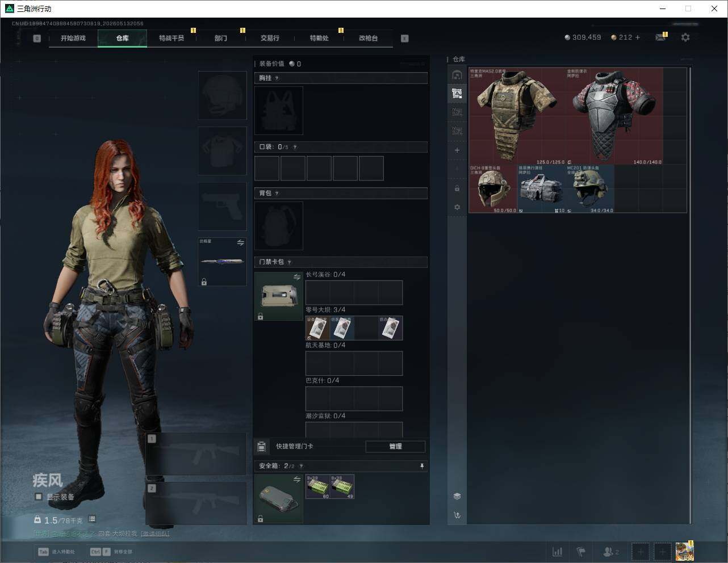
Task: Click the stack layers icon in the warehouse sidebar
Action: (457, 496)
